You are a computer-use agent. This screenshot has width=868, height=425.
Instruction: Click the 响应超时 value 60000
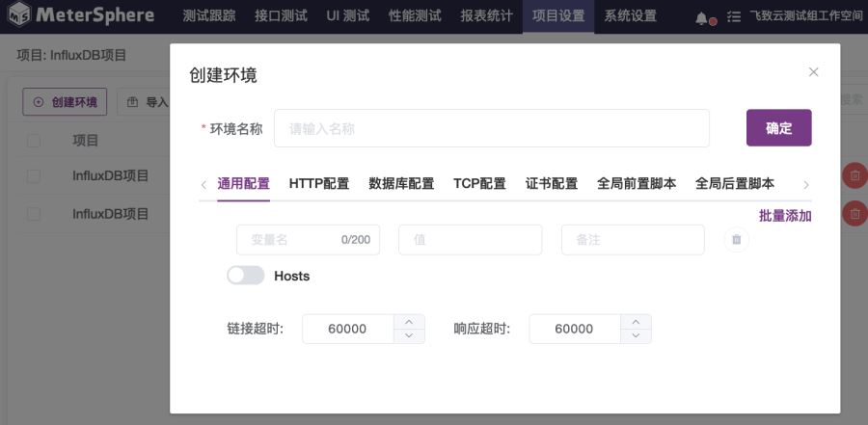pos(574,330)
